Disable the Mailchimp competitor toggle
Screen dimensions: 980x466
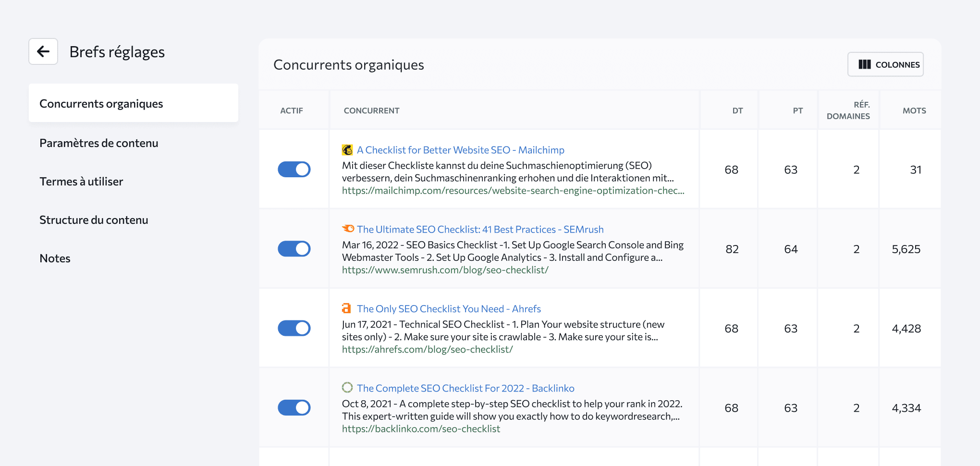[x=294, y=169]
